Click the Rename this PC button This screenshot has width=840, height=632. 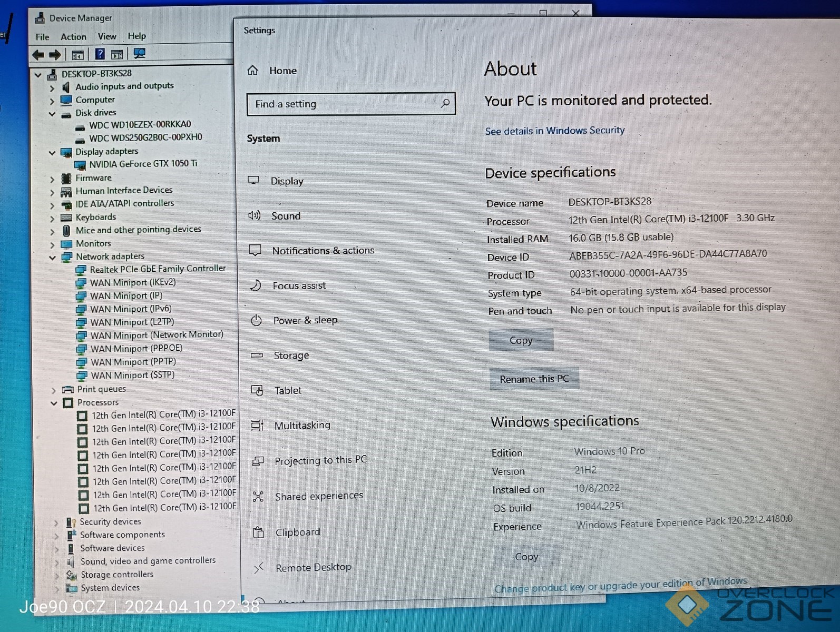click(534, 379)
